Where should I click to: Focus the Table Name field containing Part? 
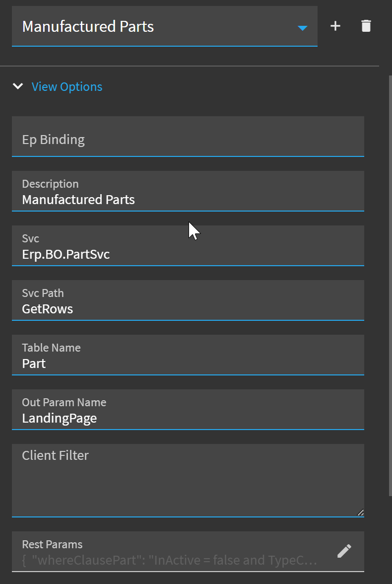tap(188, 355)
